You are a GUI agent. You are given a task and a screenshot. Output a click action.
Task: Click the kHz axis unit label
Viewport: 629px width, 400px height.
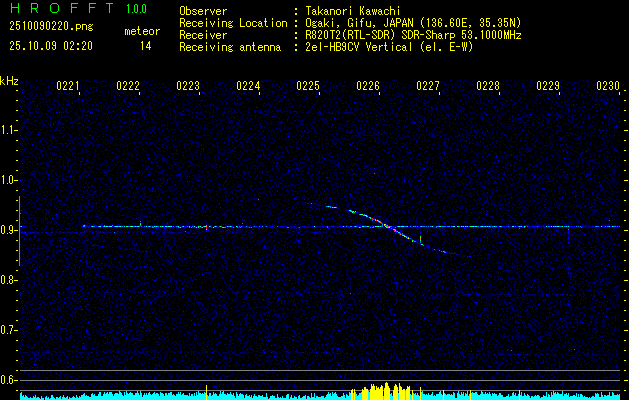point(9,81)
